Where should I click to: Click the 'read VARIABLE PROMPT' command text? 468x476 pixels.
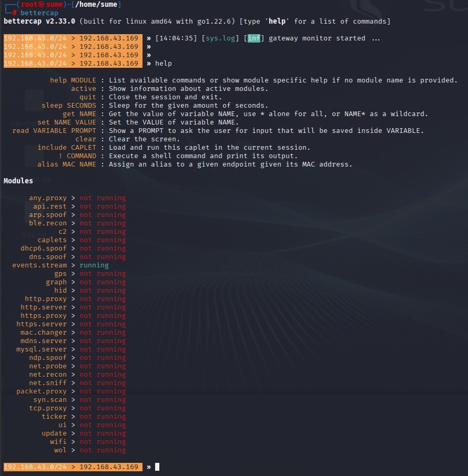tap(54, 130)
